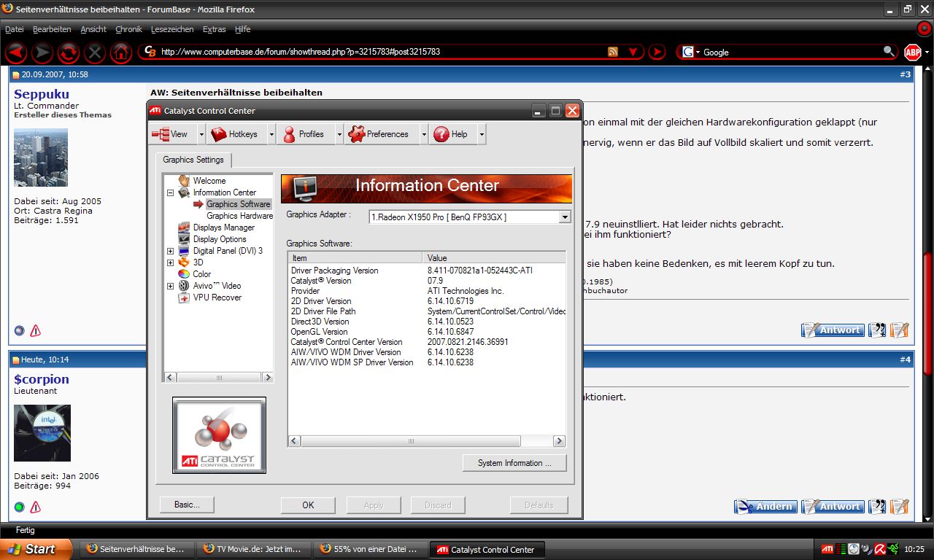This screenshot has height=560, width=934.
Task: Click quote icon on post #4
Action: [x=877, y=506]
